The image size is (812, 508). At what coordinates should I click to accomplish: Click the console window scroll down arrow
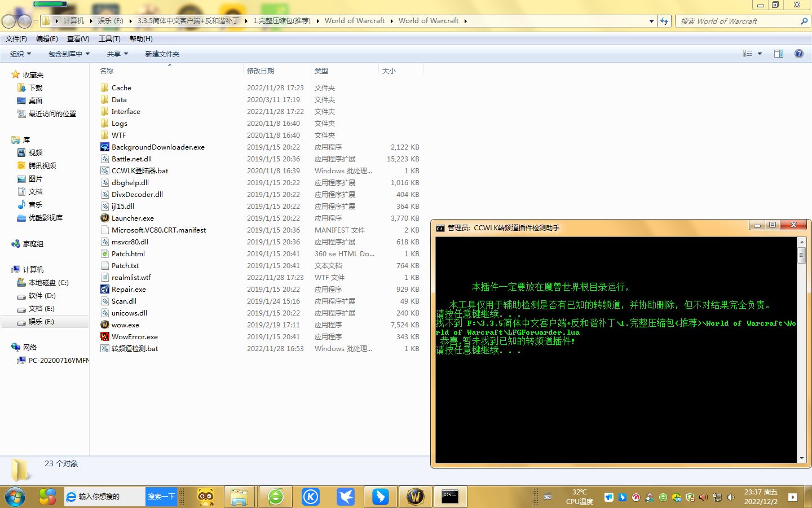801,458
